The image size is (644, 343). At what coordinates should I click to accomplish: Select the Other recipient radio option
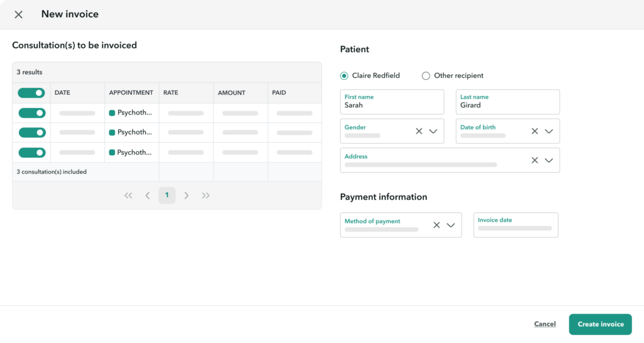pos(426,76)
